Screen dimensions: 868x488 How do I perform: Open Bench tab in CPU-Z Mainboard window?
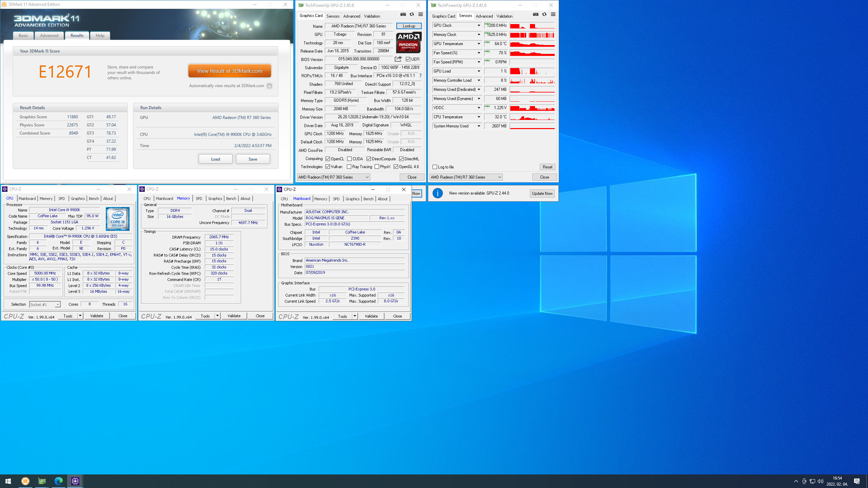[x=368, y=199]
